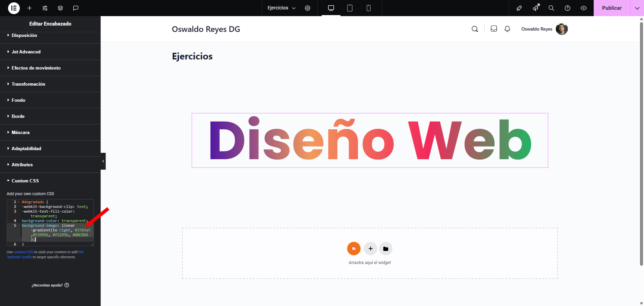This screenshot has width=644, height=306.
Task: Collapse the Custom CSS section
Action: tap(25, 181)
